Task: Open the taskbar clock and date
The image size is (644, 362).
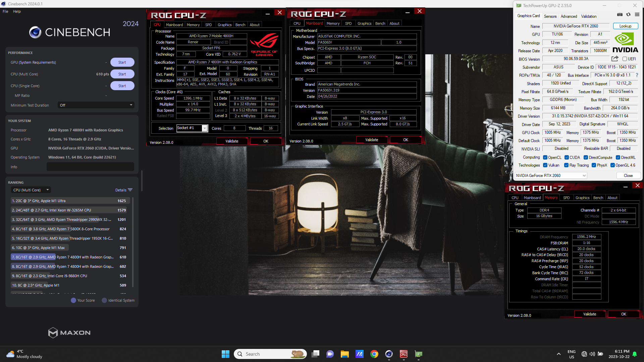Action: [619, 354]
